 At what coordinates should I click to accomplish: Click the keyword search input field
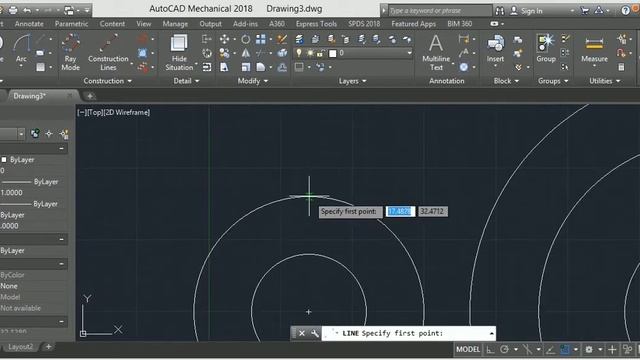[x=440, y=11]
